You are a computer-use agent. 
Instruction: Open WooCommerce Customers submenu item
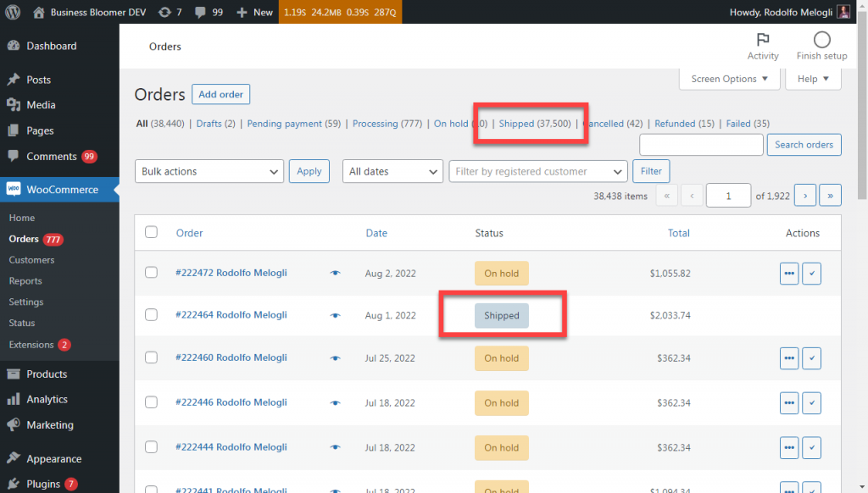coord(31,260)
